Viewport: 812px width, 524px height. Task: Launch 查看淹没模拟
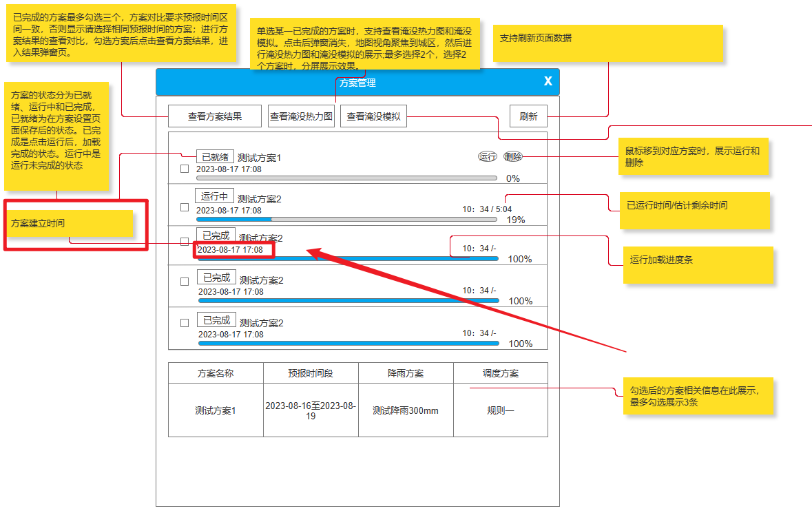point(374,116)
